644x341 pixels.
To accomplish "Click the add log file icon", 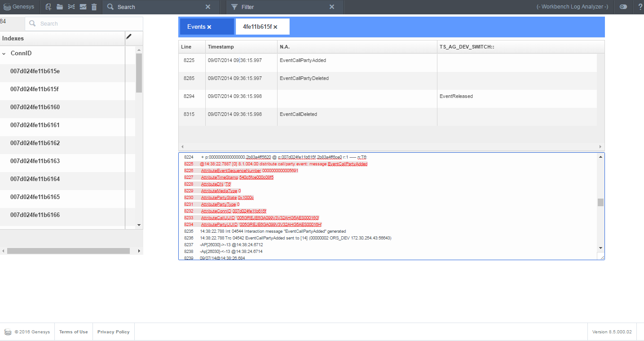I will click(49, 7).
